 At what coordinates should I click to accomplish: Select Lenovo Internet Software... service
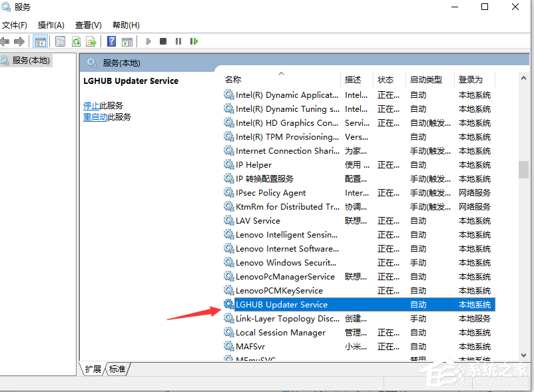(288, 248)
